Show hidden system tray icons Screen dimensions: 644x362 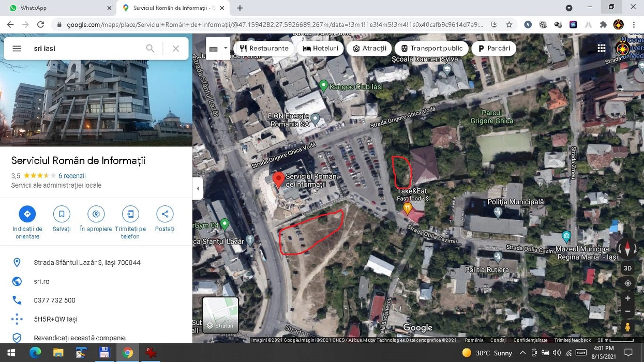click(522, 353)
